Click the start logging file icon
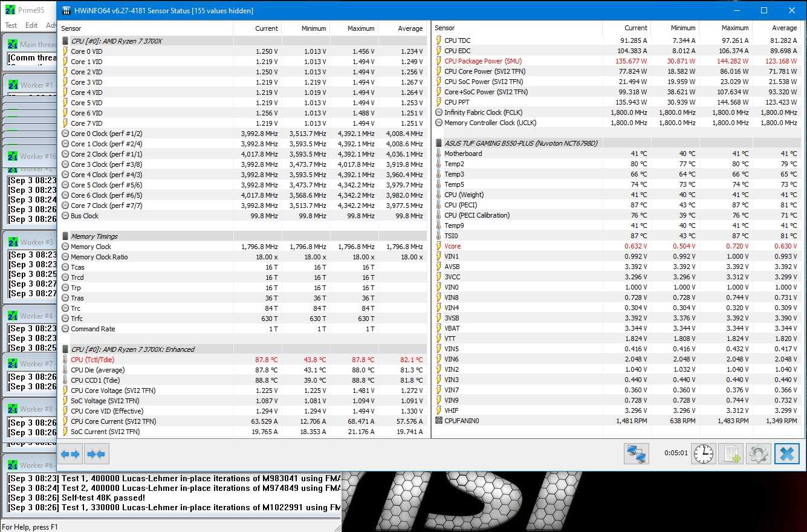 731,453
